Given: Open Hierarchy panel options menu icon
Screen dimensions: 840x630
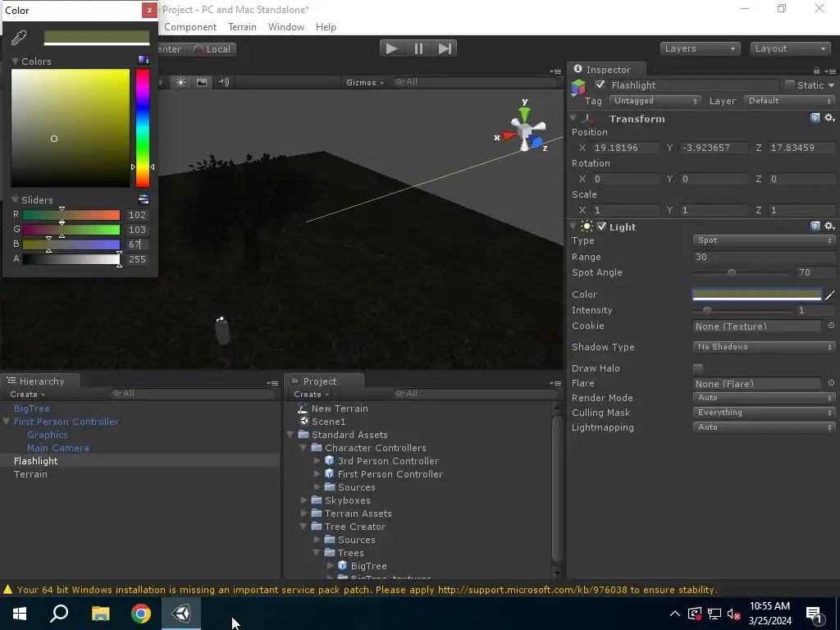Looking at the screenshot, I should pyautogui.click(x=272, y=383).
